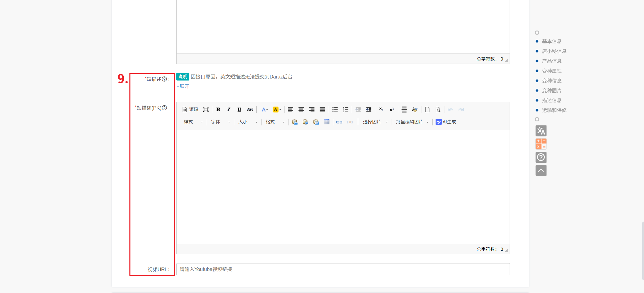Click the bulleted list icon
The height and width of the screenshot is (293, 644).
click(335, 109)
